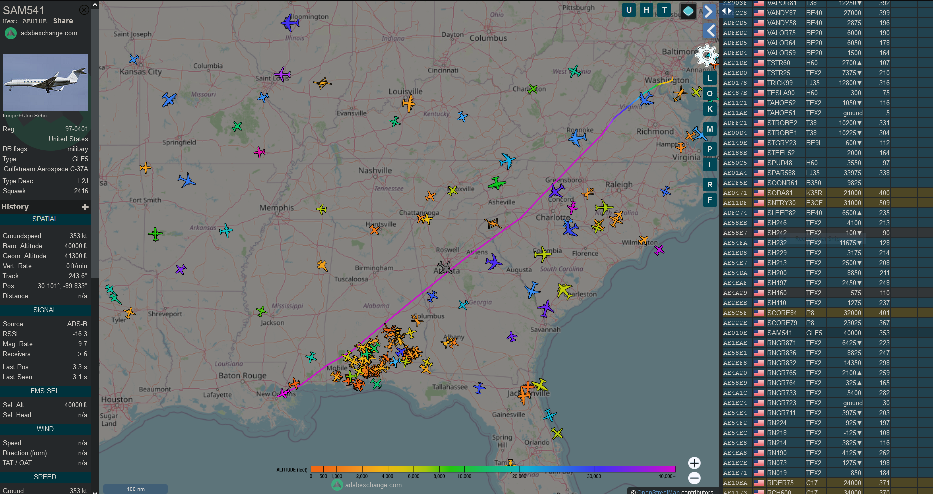
Task: Select the highlighted SODA81 table row
Action: (826, 193)
